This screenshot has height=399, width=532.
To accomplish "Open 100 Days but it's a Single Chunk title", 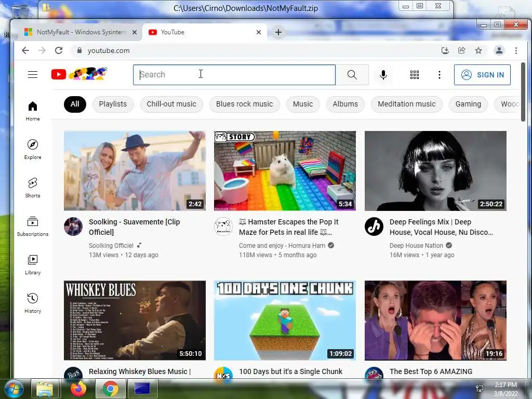I will (291, 371).
